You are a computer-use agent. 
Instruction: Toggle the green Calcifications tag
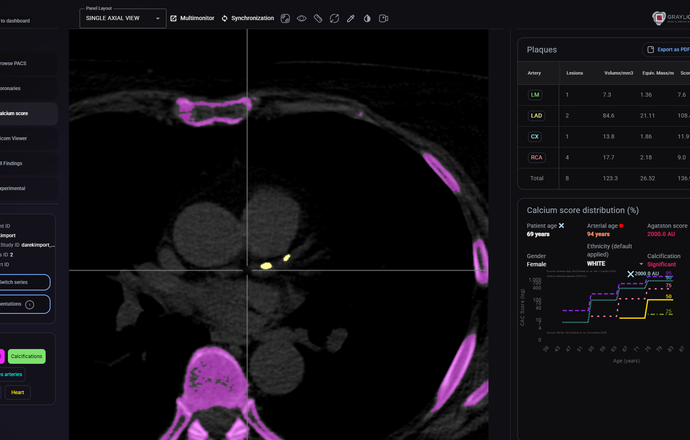[26, 356]
